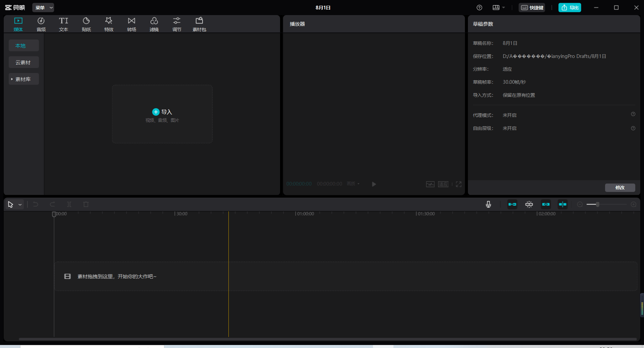Image resolution: width=644 pixels, height=348 pixels.
Task: Zoom out the timeline with minus icon
Action: tap(580, 204)
